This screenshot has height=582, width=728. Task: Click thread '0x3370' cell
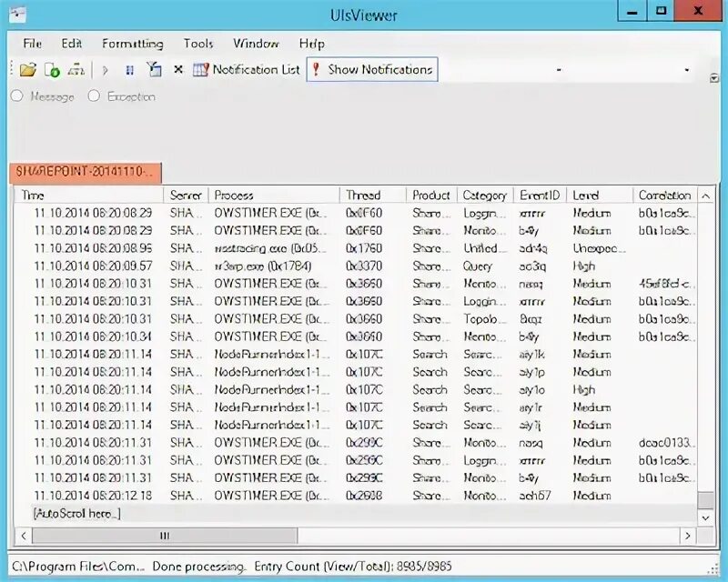tap(364, 266)
